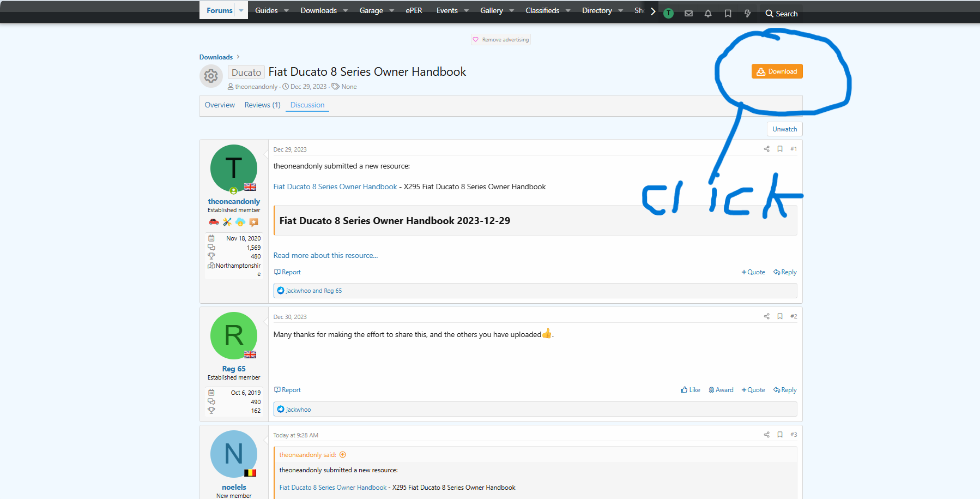Open the ePER menu item
Viewport: 980px width, 499px height.
tap(414, 10)
